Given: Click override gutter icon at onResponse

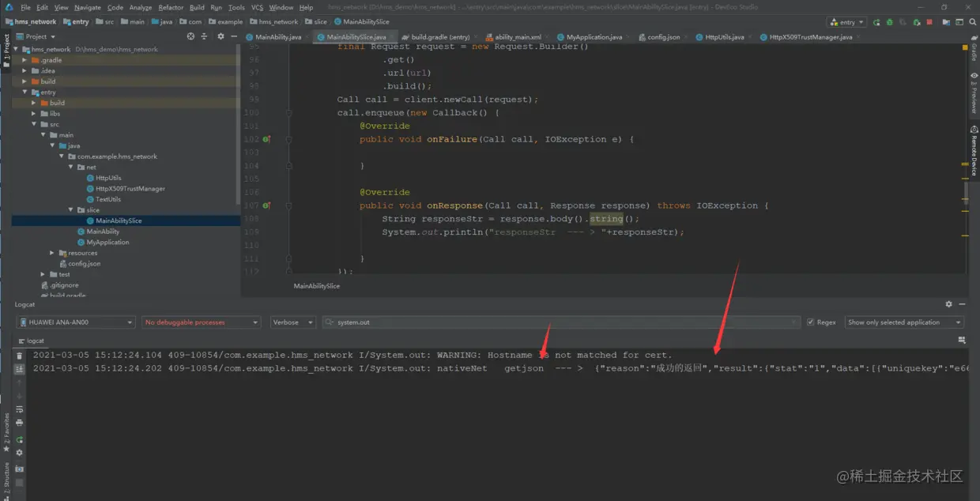Looking at the screenshot, I should [267, 205].
